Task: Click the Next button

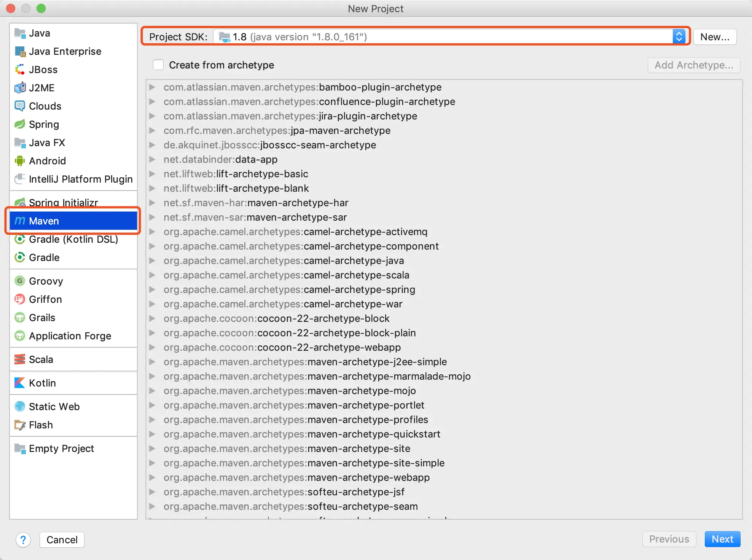Action: [x=722, y=539]
